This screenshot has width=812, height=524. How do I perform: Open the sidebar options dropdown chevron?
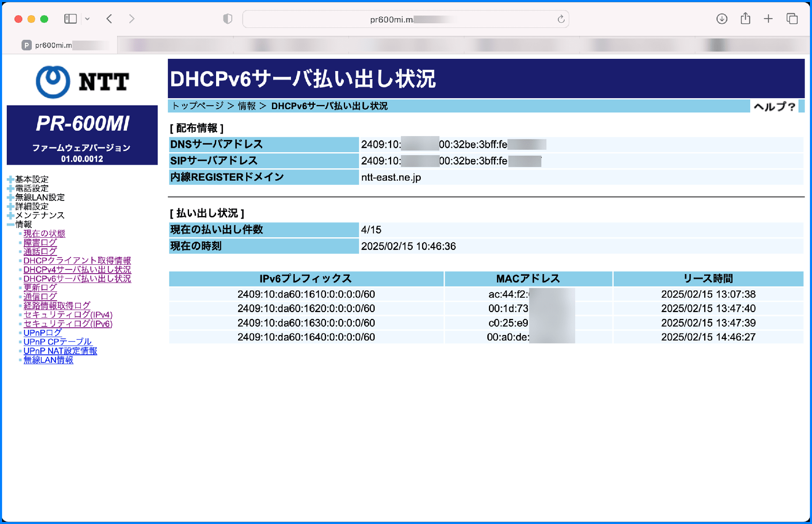coord(88,19)
